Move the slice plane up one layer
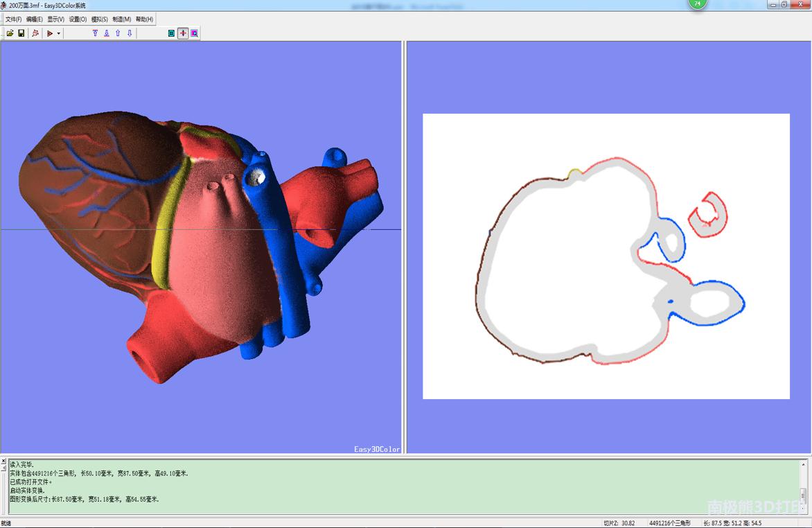The width and height of the screenshot is (812, 528). pyautogui.click(x=116, y=33)
